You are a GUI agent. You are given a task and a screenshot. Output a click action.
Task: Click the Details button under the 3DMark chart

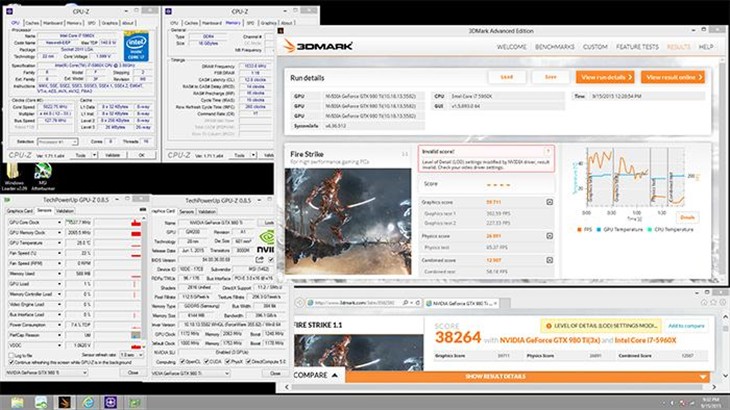687,217
